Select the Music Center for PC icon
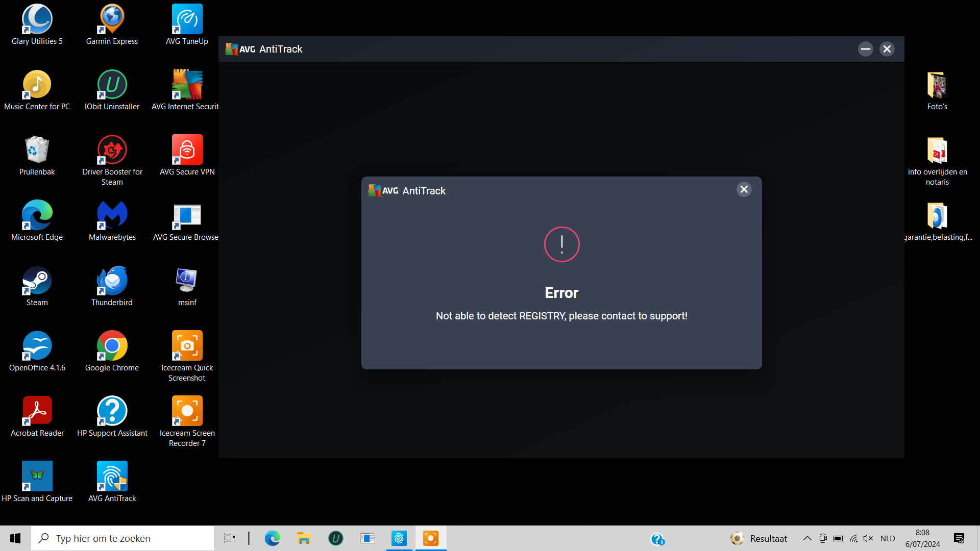 [37, 90]
